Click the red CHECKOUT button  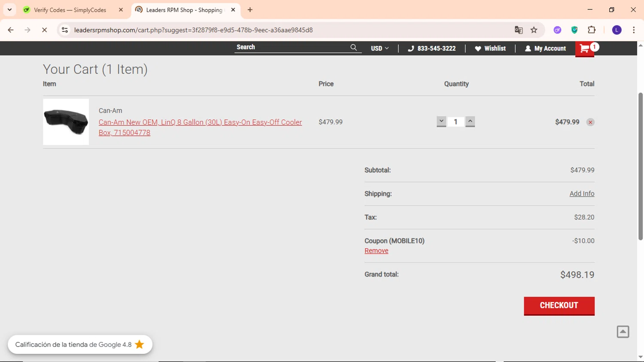[x=559, y=306]
